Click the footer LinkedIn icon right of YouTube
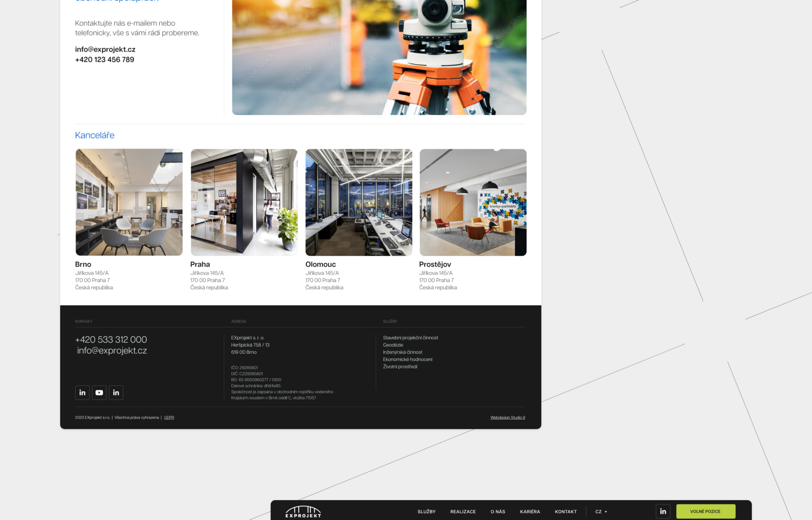The width and height of the screenshot is (812, 520). click(116, 392)
